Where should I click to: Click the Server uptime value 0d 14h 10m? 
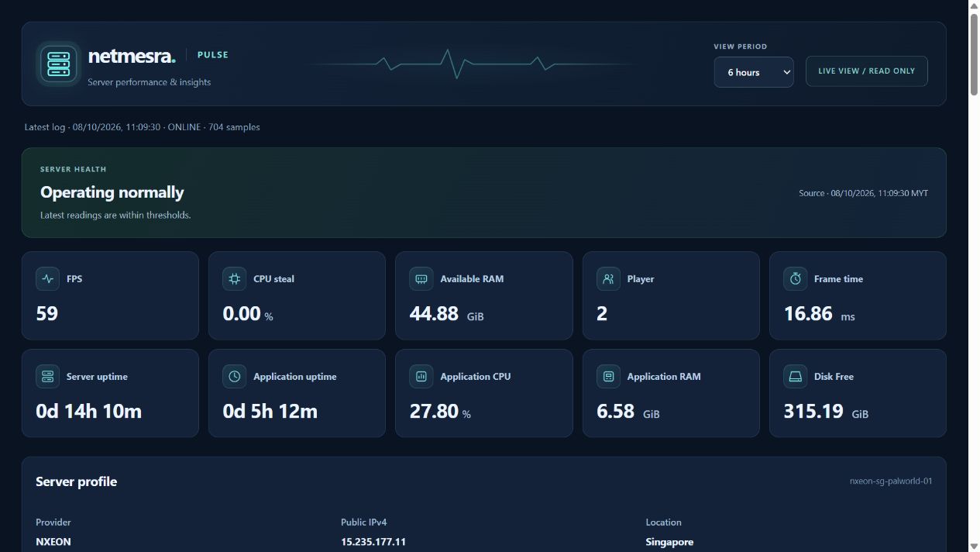[x=89, y=411]
